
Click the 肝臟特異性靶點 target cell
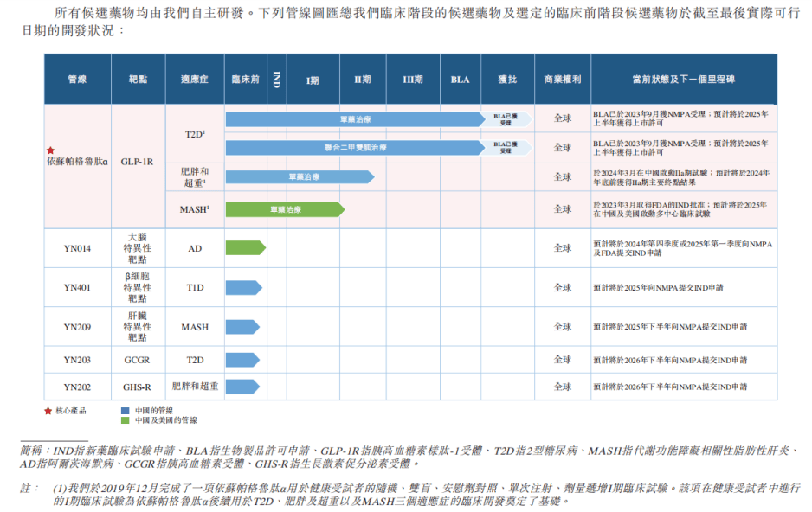[138, 327]
